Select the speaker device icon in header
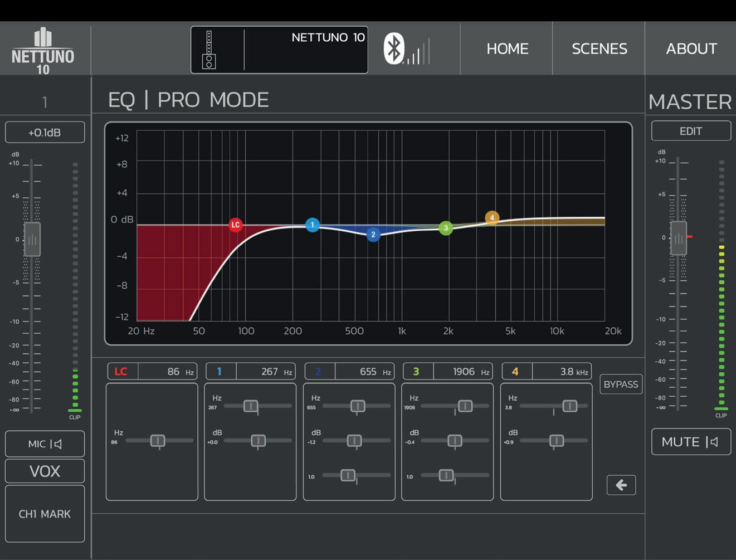736x560 pixels. coord(209,50)
